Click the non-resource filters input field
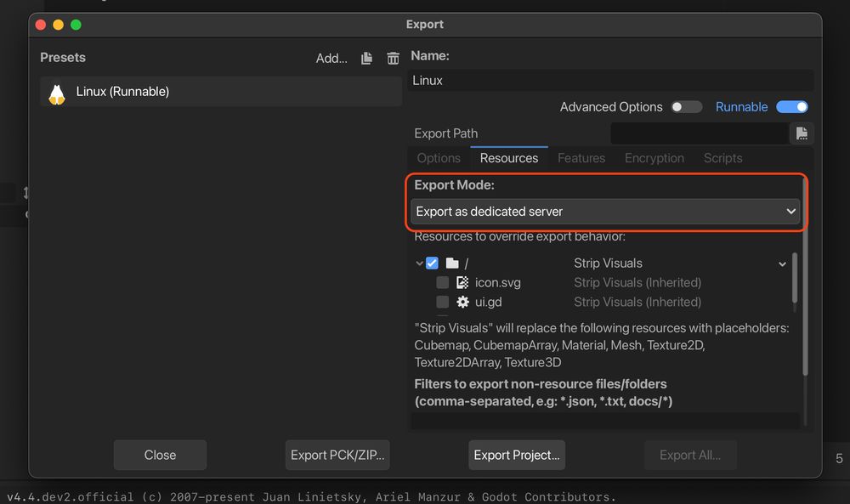 point(605,421)
